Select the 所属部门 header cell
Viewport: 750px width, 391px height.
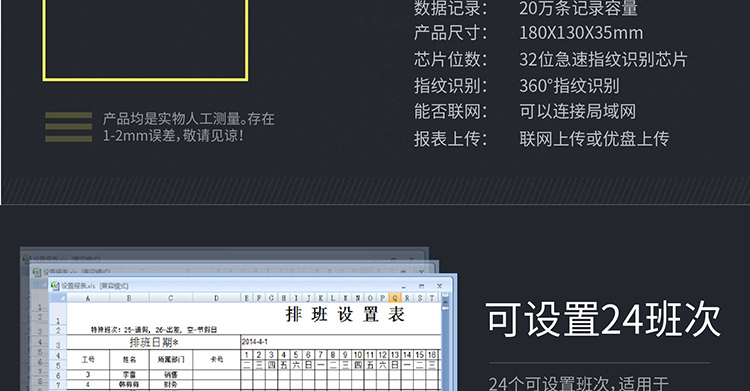pos(171,359)
